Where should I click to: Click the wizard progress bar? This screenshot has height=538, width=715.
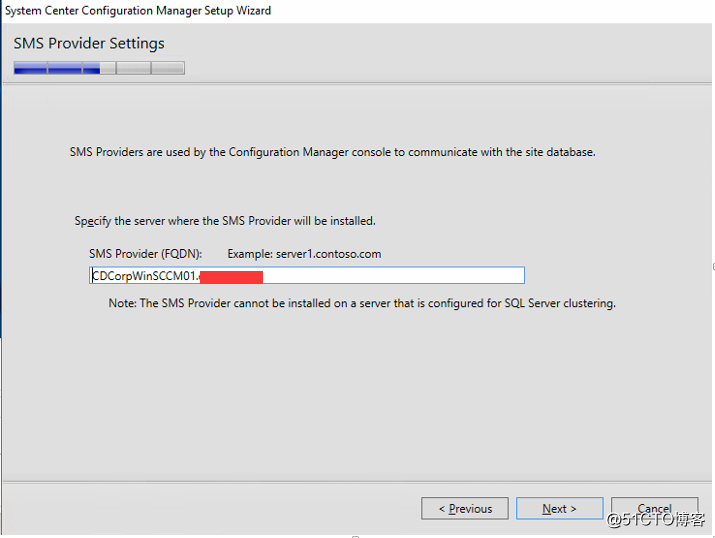tap(99, 68)
